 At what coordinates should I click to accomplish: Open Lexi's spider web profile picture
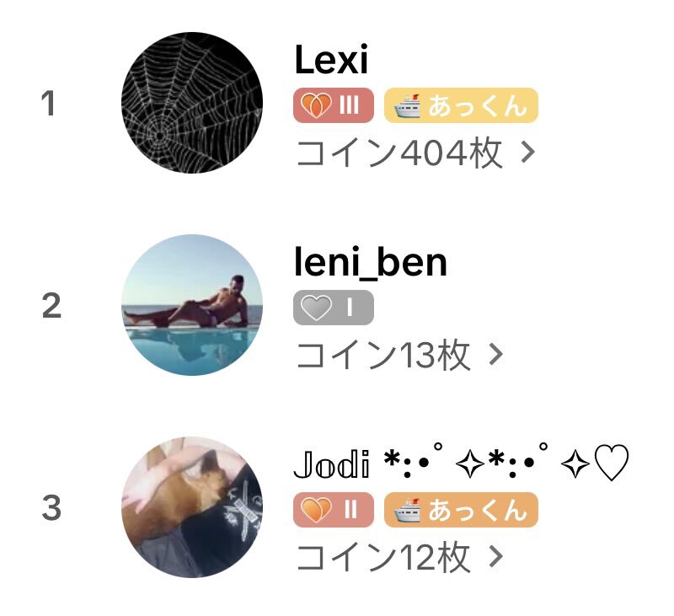click(192, 103)
